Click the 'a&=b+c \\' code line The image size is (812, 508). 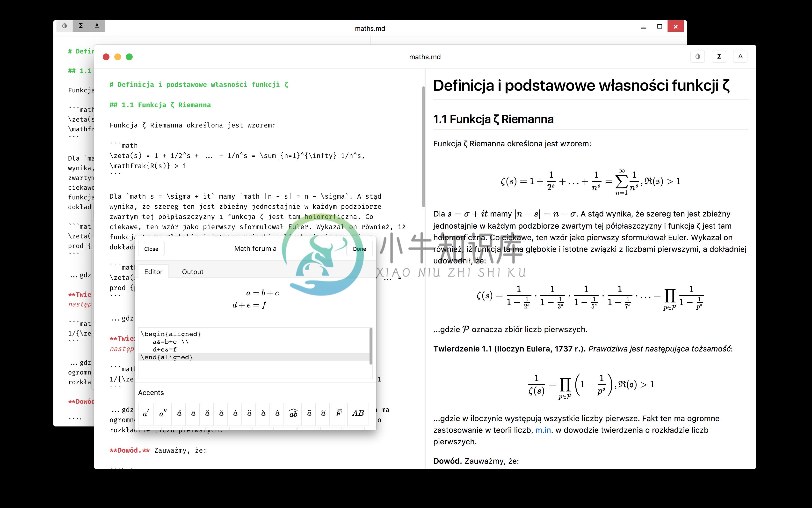pyautogui.click(x=170, y=342)
